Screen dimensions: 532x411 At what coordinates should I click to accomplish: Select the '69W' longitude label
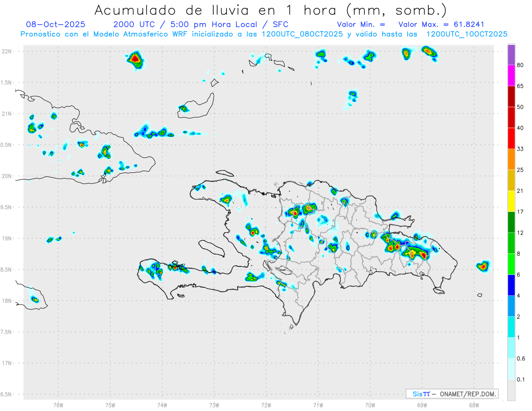[x=422, y=405]
